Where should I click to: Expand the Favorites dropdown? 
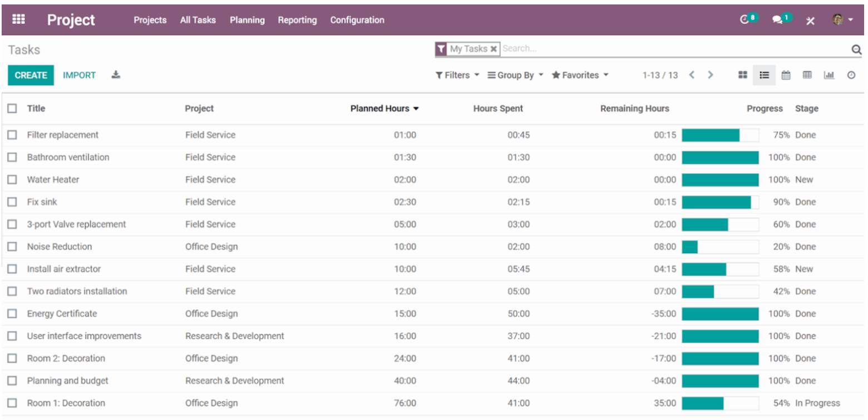[579, 75]
